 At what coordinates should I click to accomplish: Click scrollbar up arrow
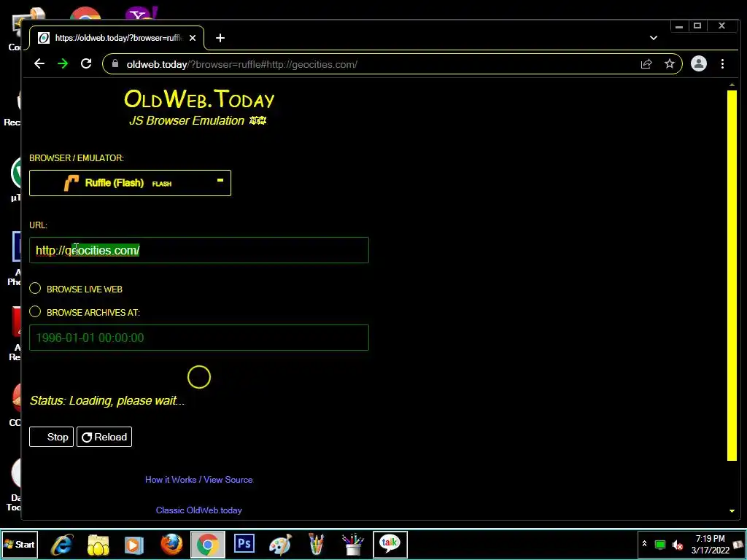(732, 85)
